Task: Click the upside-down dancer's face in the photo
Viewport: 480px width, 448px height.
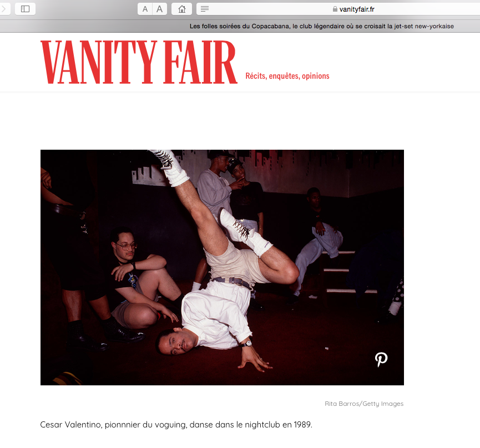Action: click(176, 342)
